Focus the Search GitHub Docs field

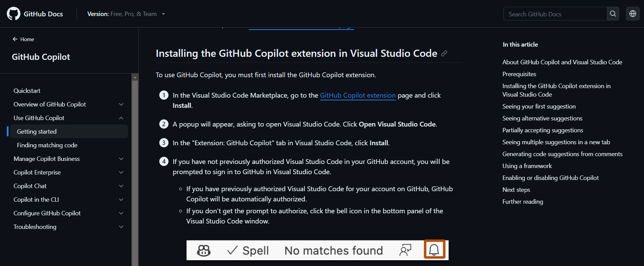coord(555,14)
